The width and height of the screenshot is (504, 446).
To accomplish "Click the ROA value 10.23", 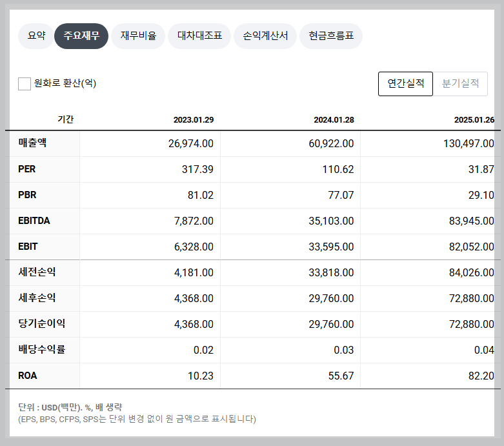I will pyautogui.click(x=201, y=376).
